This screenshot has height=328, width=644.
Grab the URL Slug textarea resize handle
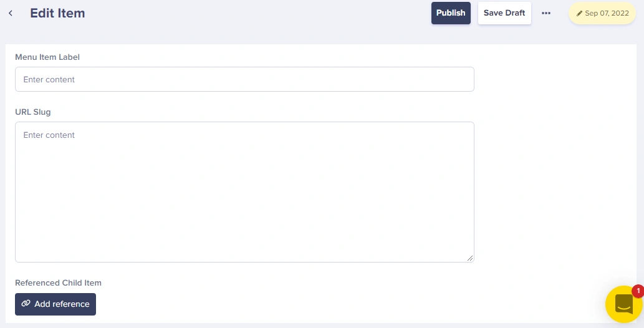[470, 258]
